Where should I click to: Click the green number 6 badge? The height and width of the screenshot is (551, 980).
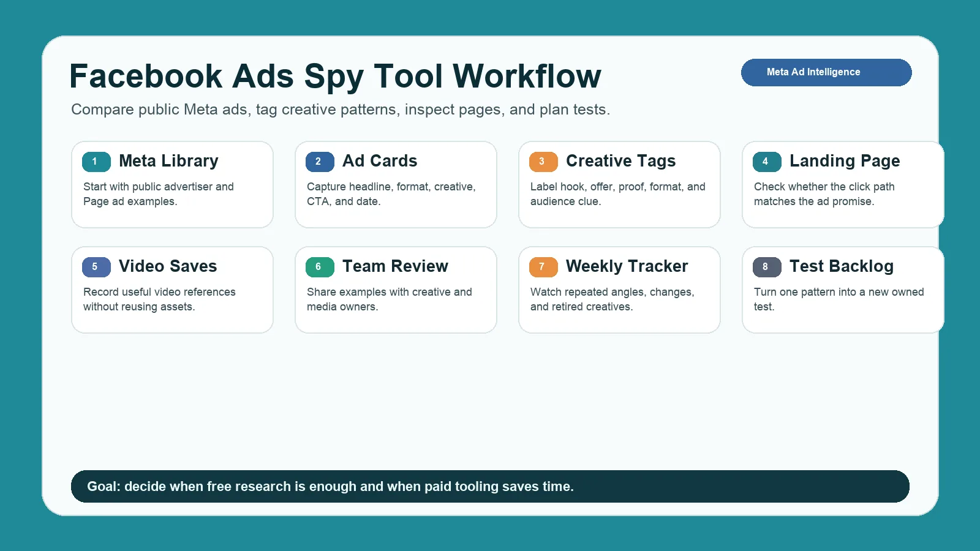pos(320,267)
